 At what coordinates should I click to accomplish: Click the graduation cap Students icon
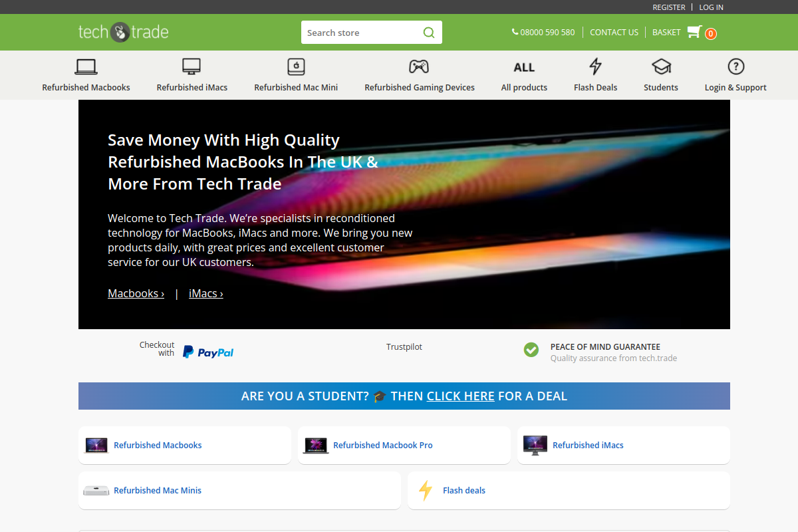661,66
